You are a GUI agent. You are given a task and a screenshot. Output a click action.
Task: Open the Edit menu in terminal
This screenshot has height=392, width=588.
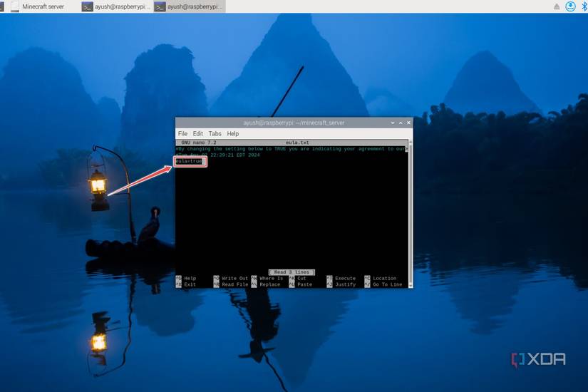(197, 133)
